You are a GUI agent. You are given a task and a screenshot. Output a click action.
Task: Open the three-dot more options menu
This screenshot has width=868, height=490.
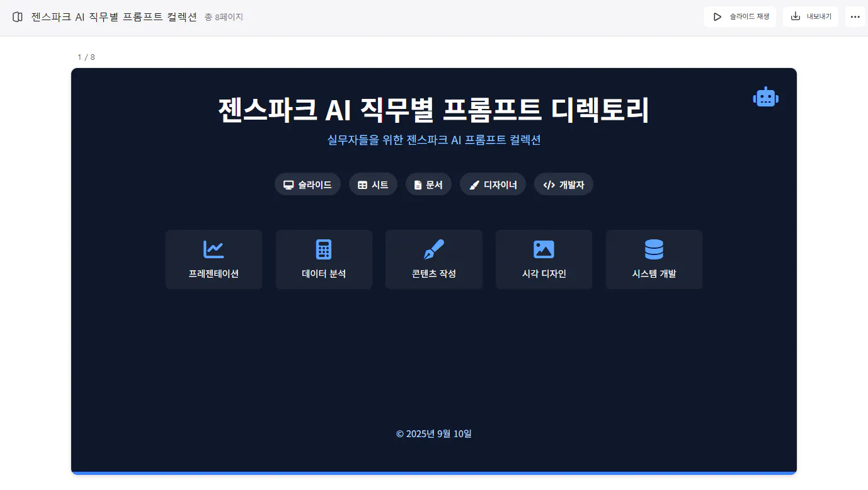[x=855, y=17]
